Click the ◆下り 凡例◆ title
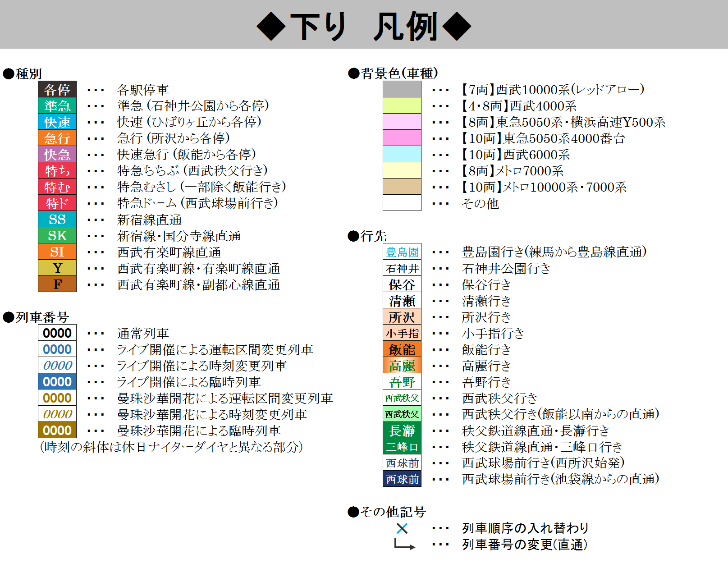728x568 pixels. [x=364, y=26]
